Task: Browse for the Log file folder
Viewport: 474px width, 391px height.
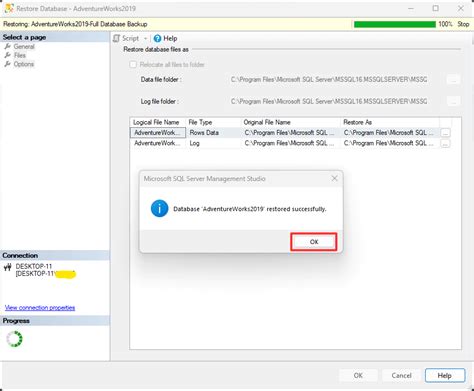Action: pos(453,101)
